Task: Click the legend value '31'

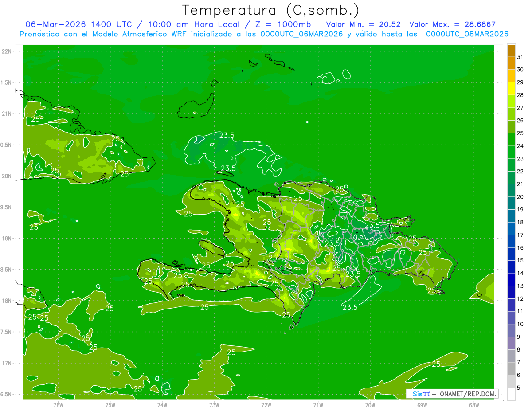Action: (520, 57)
